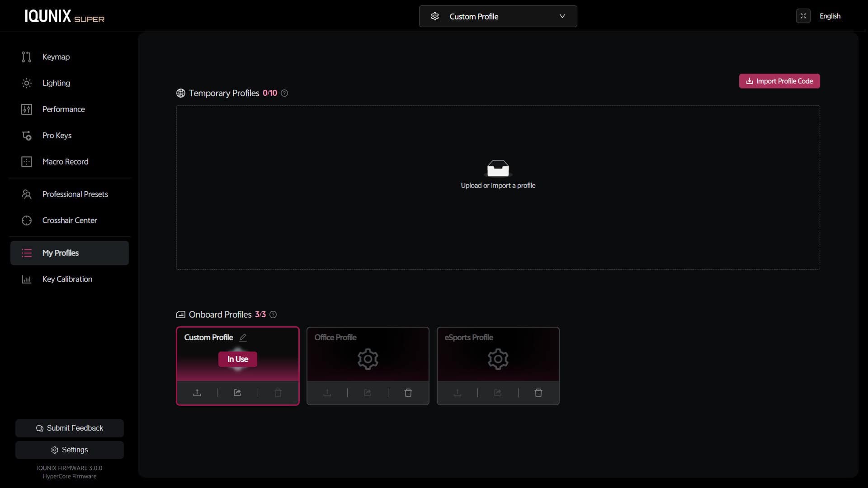
Task: Share the Office Profile
Action: [x=368, y=393]
